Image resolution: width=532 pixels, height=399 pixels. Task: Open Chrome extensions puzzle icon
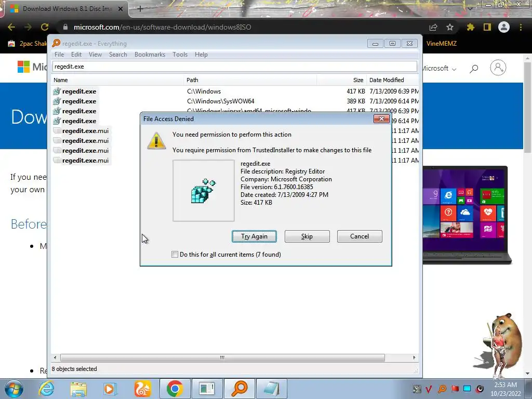[471, 27]
